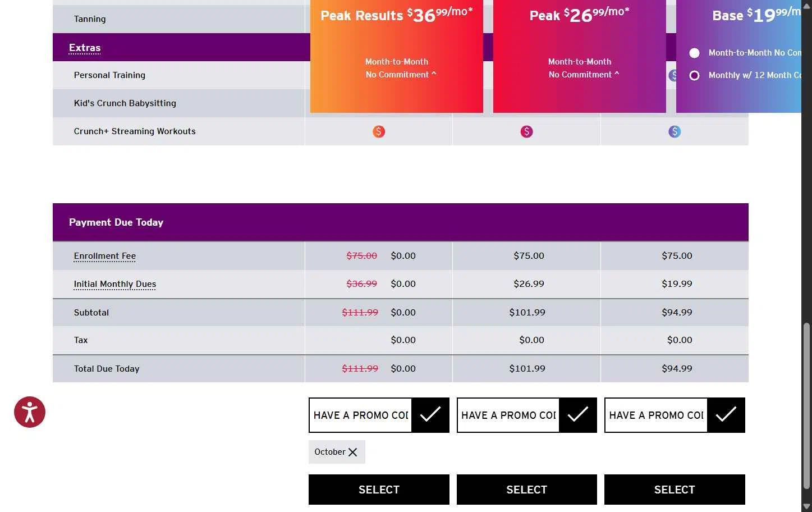Apply promo code for Peak plan
The height and width of the screenshot is (512, 812).
point(578,415)
